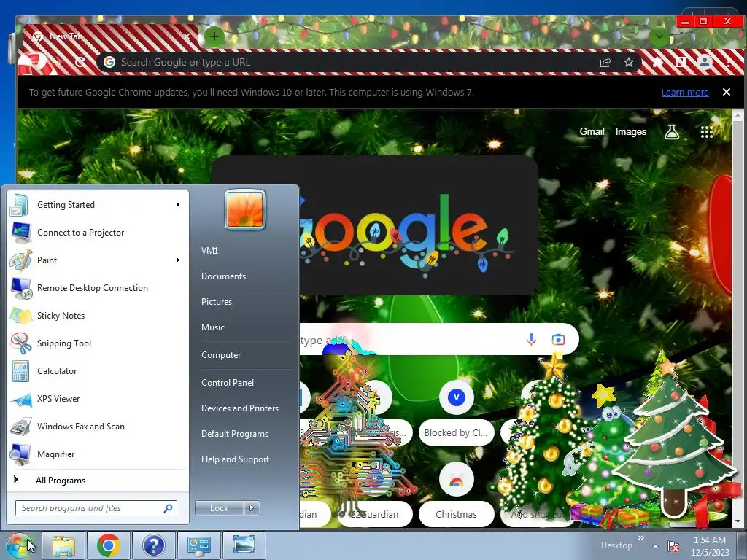
Task: Open Windows Explorer from the taskbar
Action: [63, 545]
